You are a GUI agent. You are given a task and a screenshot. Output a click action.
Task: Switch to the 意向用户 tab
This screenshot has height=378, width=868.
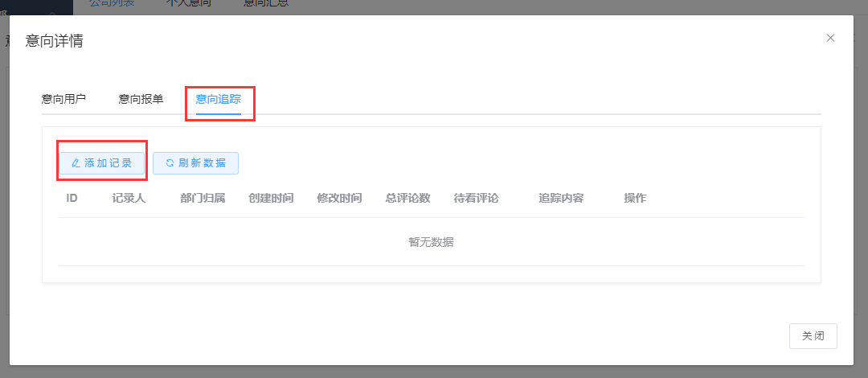(63, 99)
